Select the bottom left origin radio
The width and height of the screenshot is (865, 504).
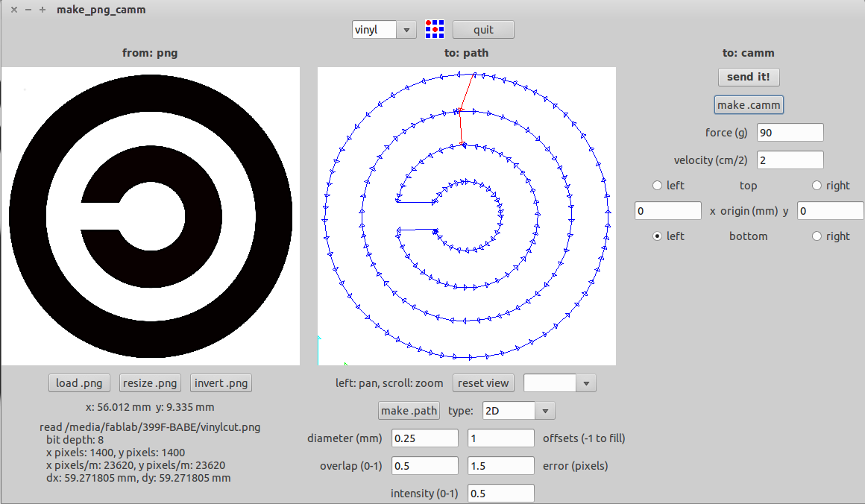point(657,236)
